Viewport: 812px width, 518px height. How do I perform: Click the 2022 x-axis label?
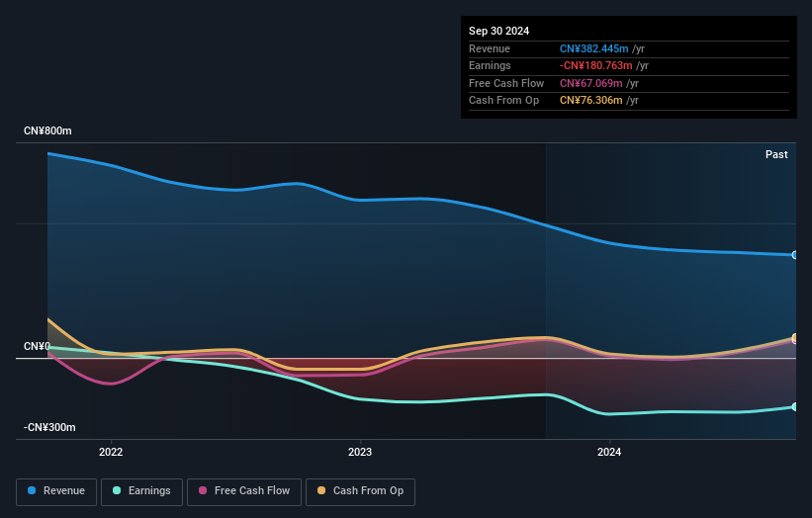[111, 452]
